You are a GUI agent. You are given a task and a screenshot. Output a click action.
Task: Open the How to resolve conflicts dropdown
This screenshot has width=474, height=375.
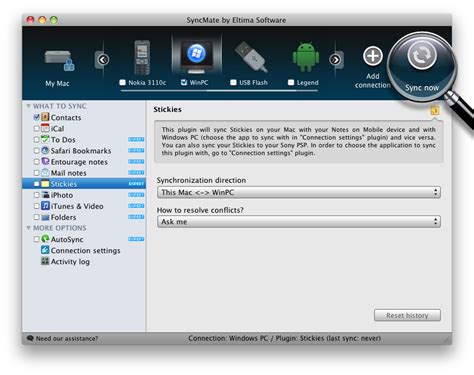point(299,222)
